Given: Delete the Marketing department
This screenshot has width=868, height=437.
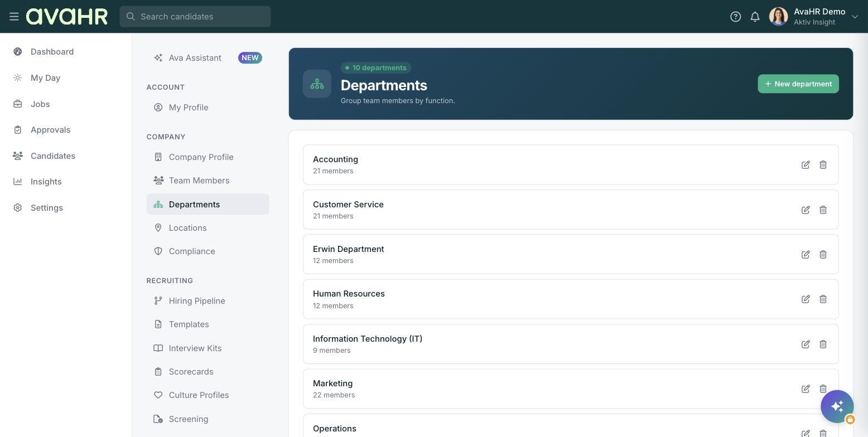Looking at the screenshot, I should (823, 389).
